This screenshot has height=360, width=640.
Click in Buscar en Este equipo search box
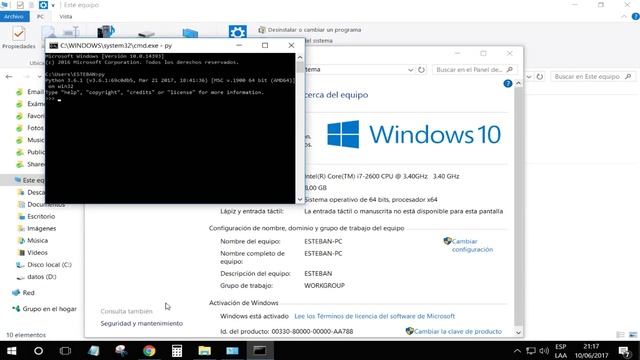(593, 76)
